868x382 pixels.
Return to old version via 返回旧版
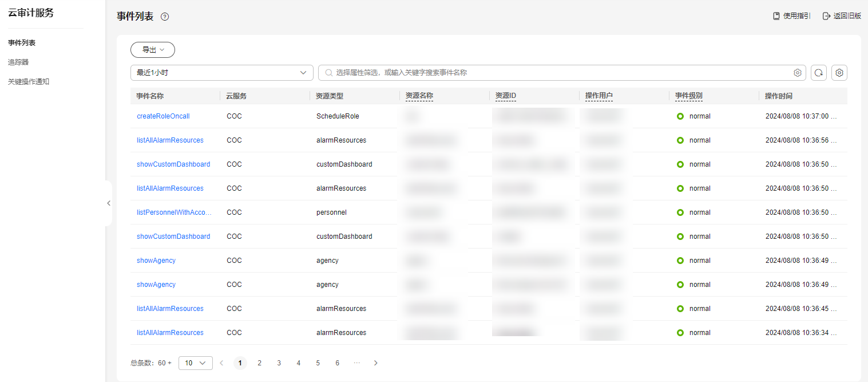[842, 16]
